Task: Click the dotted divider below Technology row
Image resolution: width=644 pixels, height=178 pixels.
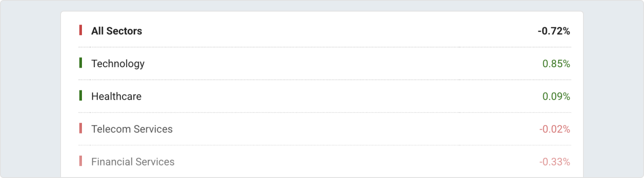Action: (x=324, y=80)
